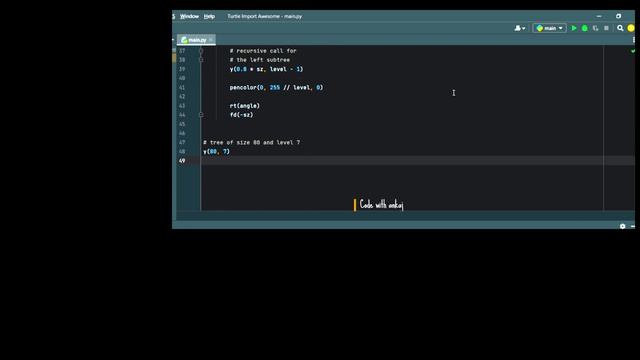This screenshot has width=640, height=360.
Task: Click the yellow round updates icon
Action: pyautogui.click(x=631, y=28)
